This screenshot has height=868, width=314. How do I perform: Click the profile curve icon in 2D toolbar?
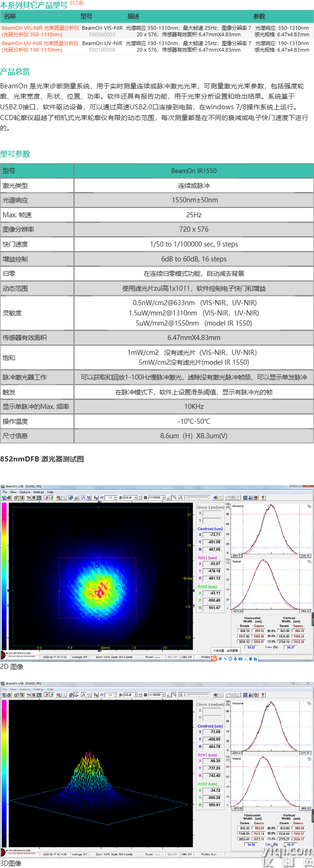tap(83, 497)
